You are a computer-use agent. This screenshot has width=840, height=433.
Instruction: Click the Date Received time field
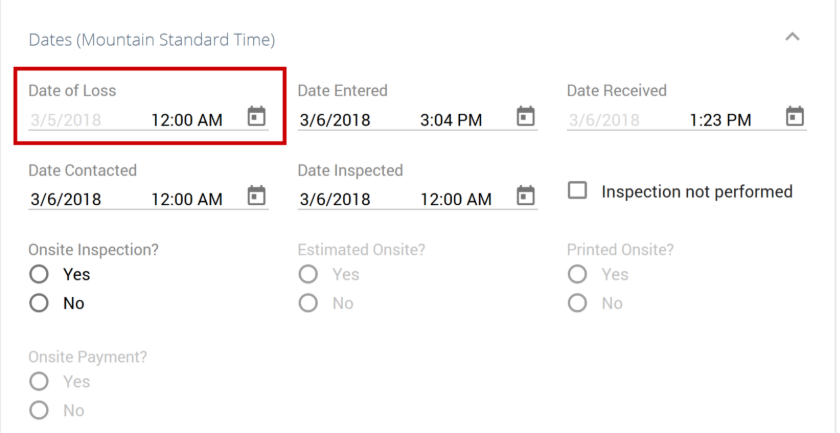tap(720, 120)
